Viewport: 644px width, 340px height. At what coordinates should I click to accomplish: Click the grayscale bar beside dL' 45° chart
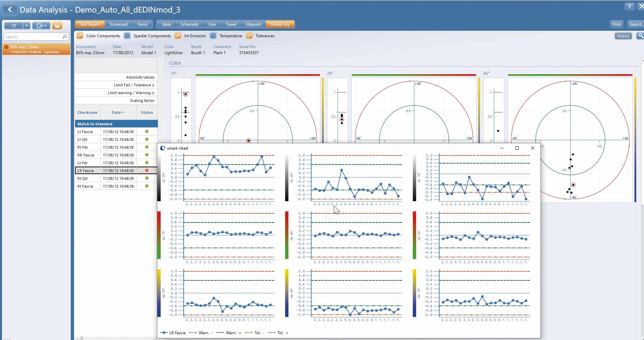tap(287, 178)
